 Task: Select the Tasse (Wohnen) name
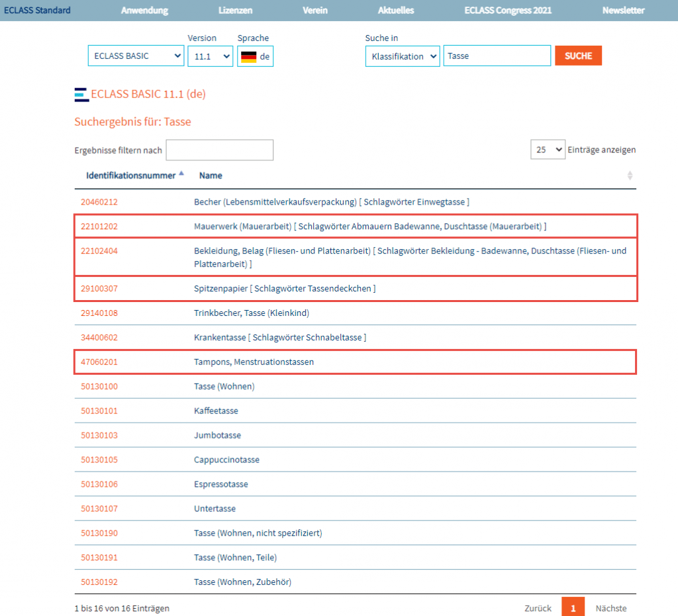[x=224, y=386]
